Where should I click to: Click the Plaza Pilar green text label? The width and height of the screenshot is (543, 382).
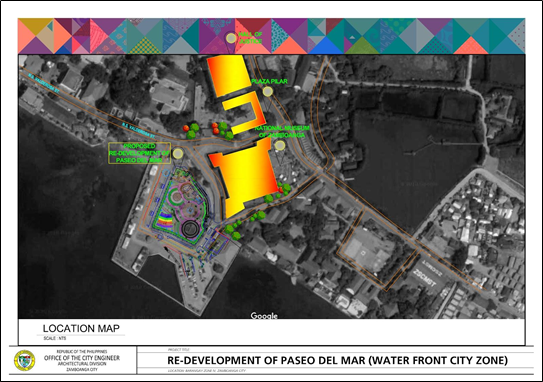[x=269, y=81]
